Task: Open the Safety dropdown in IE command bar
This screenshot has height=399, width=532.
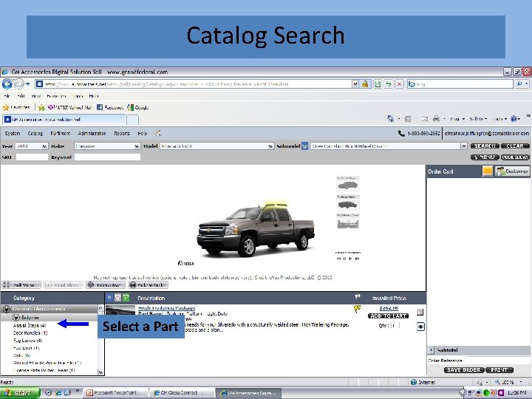Action: pos(478,119)
